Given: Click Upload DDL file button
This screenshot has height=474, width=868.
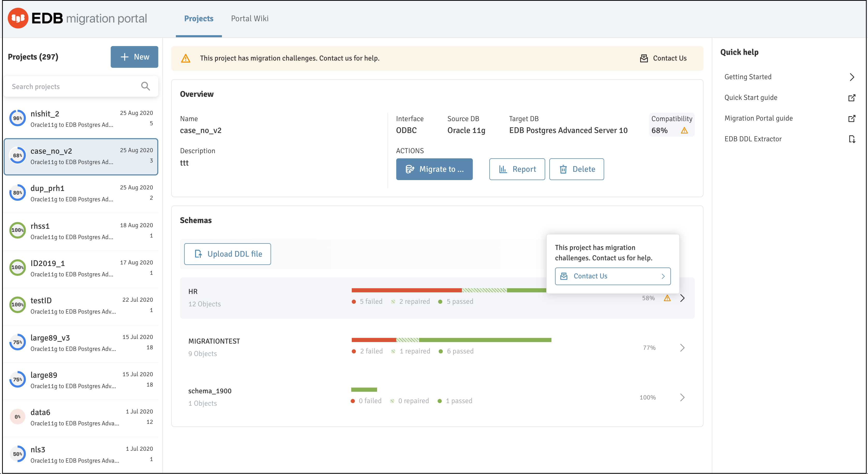Looking at the screenshot, I should (x=227, y=254).
